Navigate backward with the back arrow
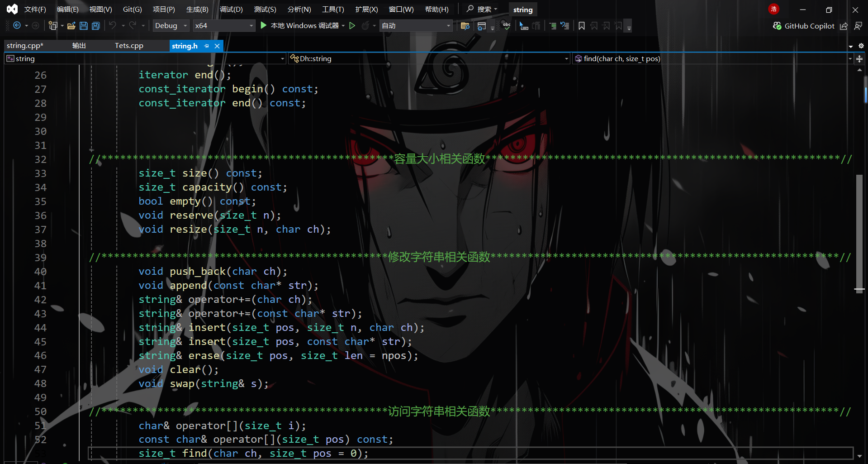Screen dimensions: 868x464 [17, 26]
